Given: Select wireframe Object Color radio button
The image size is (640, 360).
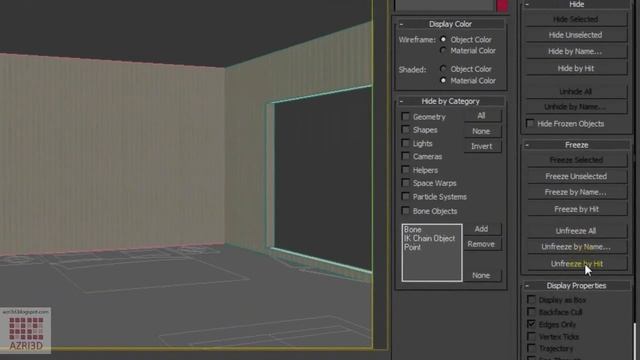Looking at the screenshot, I should (x=443, y=40).
